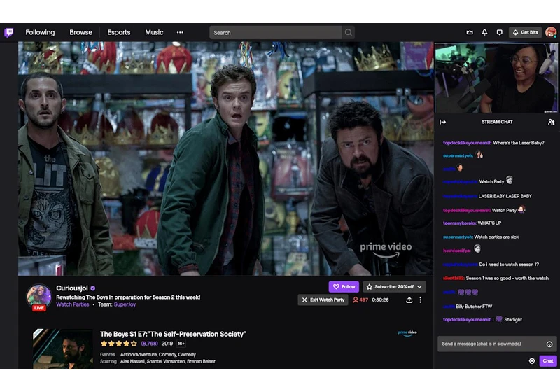Image resolution: width=560 pixels, height=392 pixels.
Task: Open The Boys S1 E7 title
Action: 173,334
